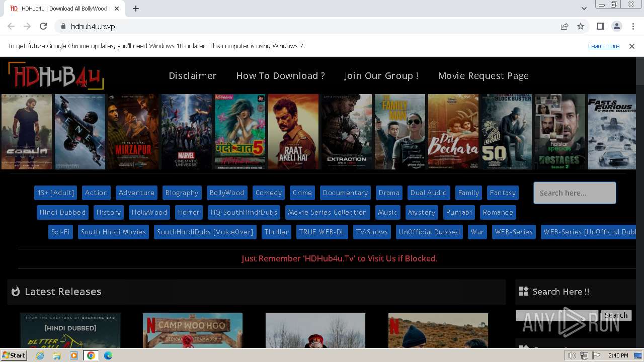Bookmark this page with the star icon
Image resolution: width=644 pixels, height=362 pixels.
pyautogui.click(x=581, y=26)
